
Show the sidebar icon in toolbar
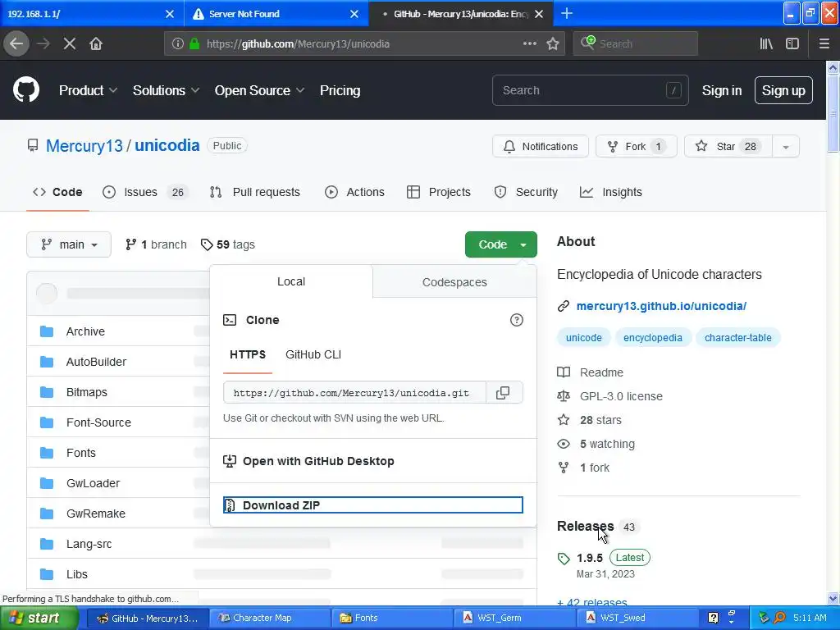point(792,44)
